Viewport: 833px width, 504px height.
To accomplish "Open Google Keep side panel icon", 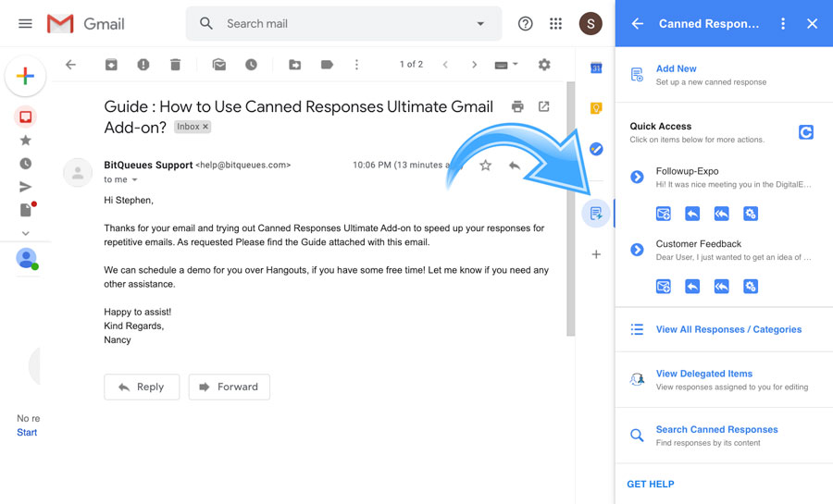I will pyautogui.click(x=596, y=108).
